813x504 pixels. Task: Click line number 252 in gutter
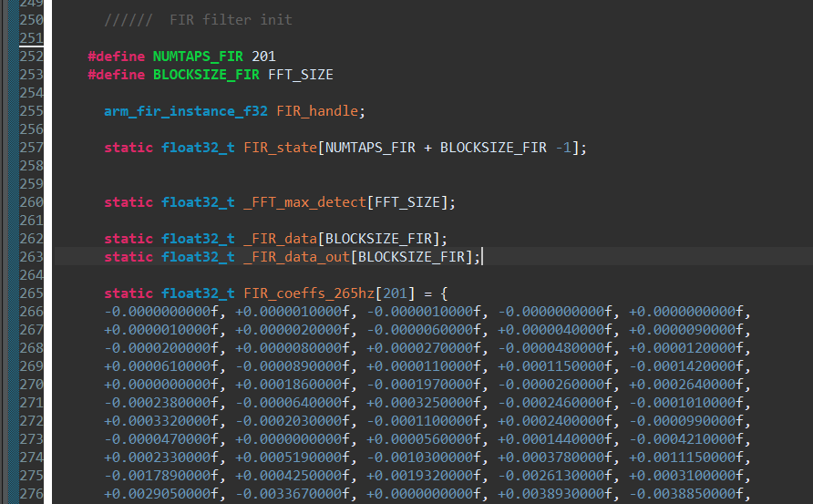click(31, 57)
